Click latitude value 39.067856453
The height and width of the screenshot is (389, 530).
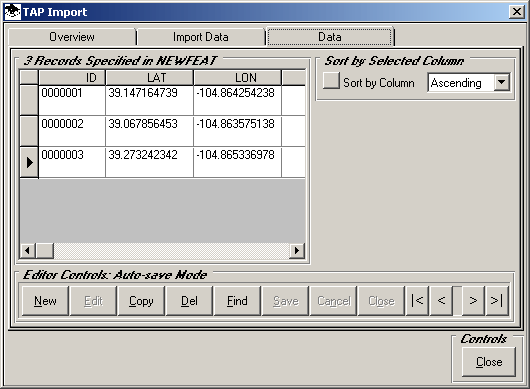[x=149, y=131]
